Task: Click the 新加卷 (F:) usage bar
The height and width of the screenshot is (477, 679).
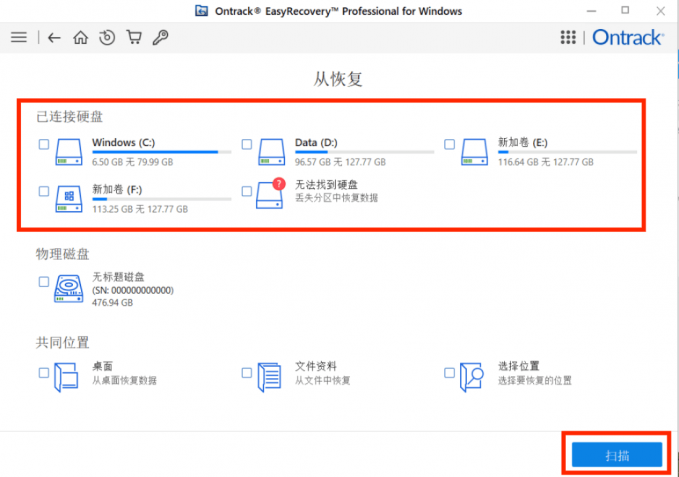Action: coord(162,199)
